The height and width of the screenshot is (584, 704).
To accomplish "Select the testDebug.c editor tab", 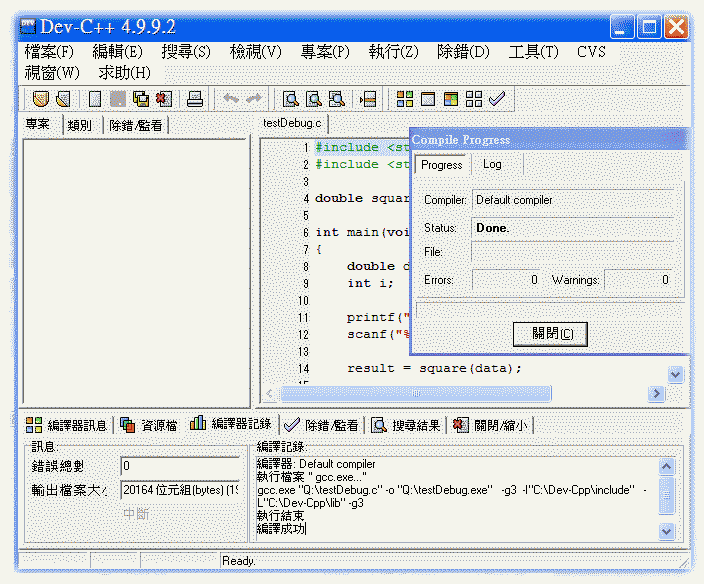I will pyautogui.click(x=292, y=123).
